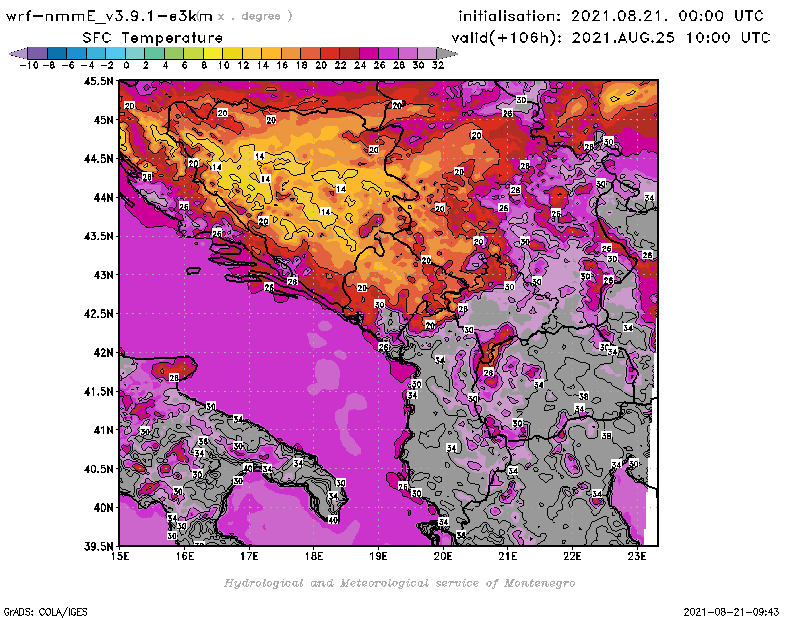
Task: Click the GrADS: COLA/IGES credit text
Action: [38, 611]
